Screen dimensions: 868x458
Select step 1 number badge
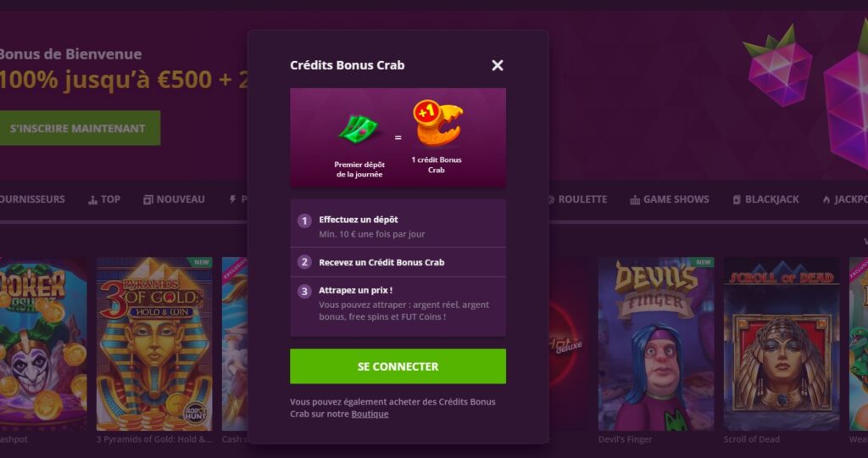coord(304,221)
